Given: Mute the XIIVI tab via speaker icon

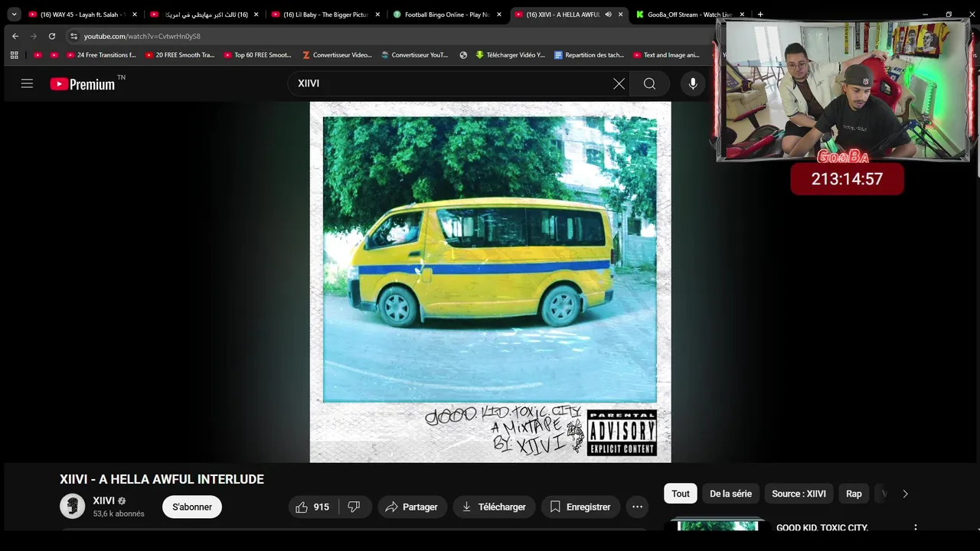Looking at the screenshot, I should [x=608, y=15].
